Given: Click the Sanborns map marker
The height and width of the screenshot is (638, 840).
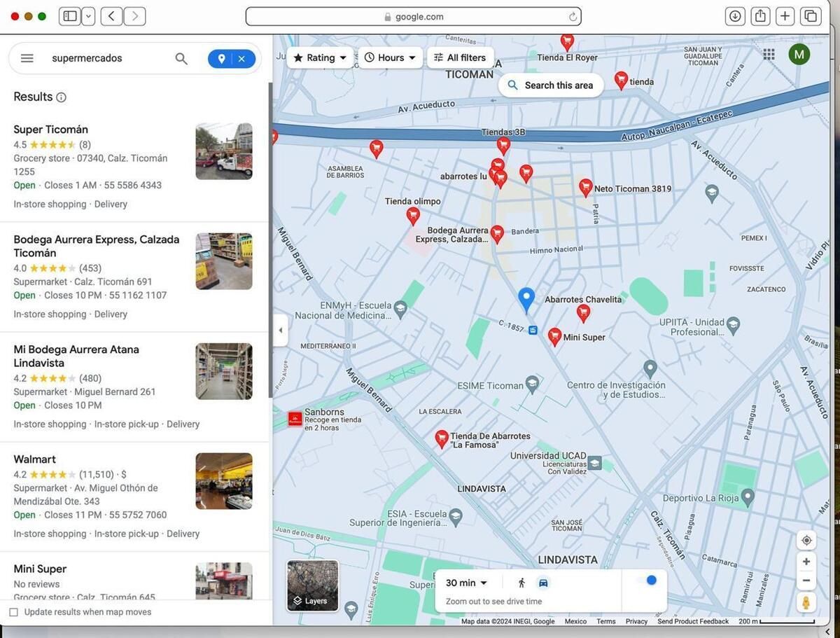Looking at the screenshot, I should (x=295, y=419).
